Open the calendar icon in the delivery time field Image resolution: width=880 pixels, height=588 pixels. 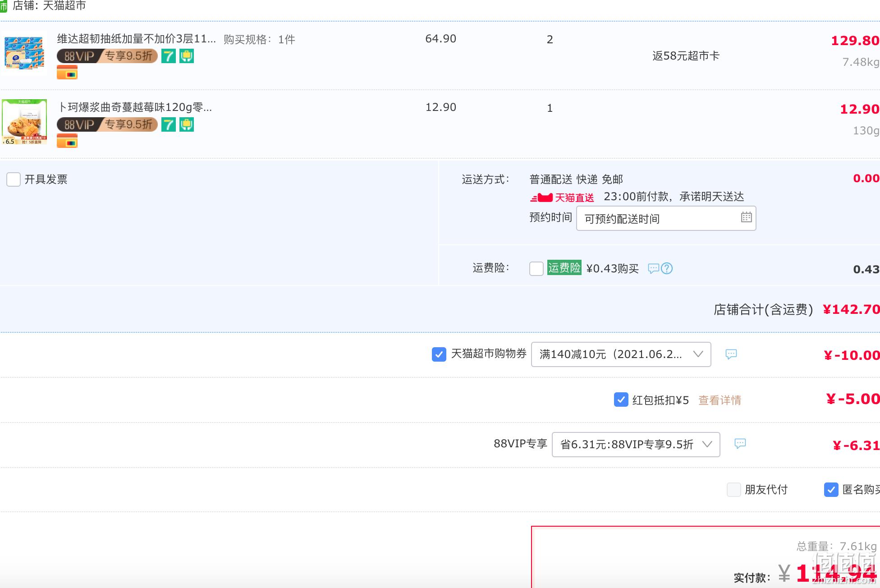pos(746,217)
